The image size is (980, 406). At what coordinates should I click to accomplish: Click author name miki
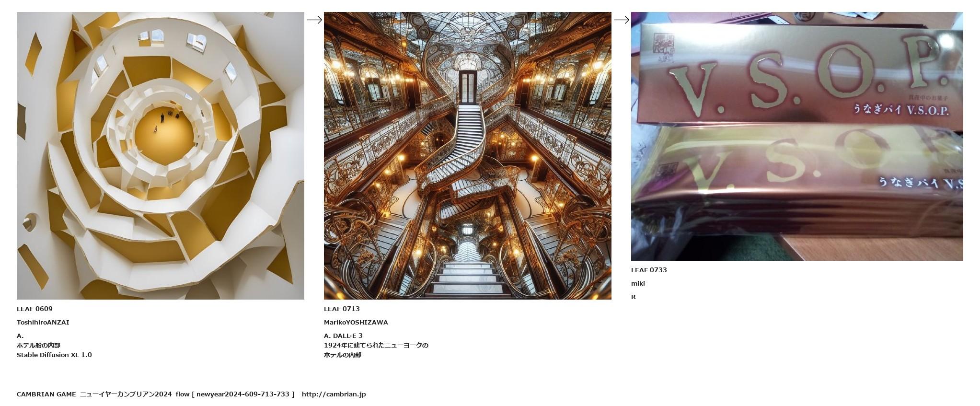[638, 283]
